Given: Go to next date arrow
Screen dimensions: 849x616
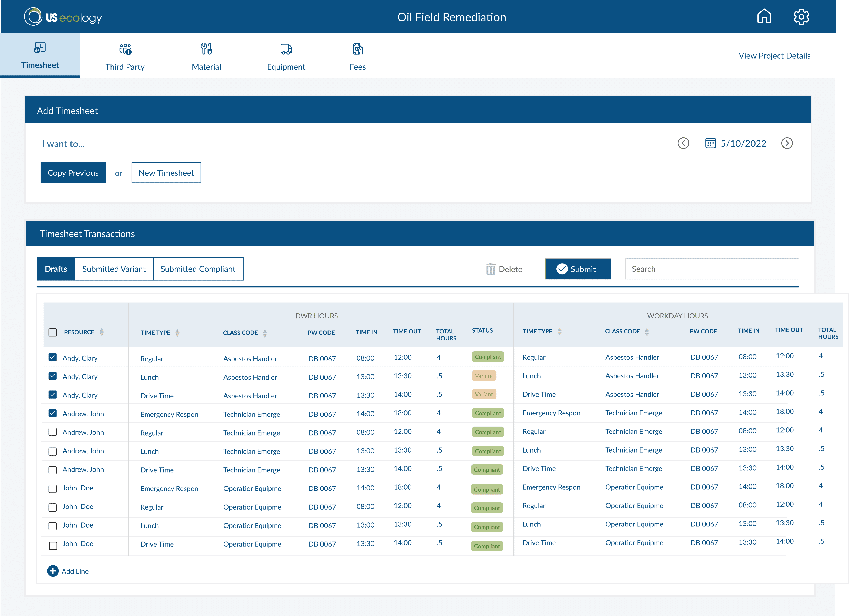Looking at the screenshot, I should click(787, 143).
